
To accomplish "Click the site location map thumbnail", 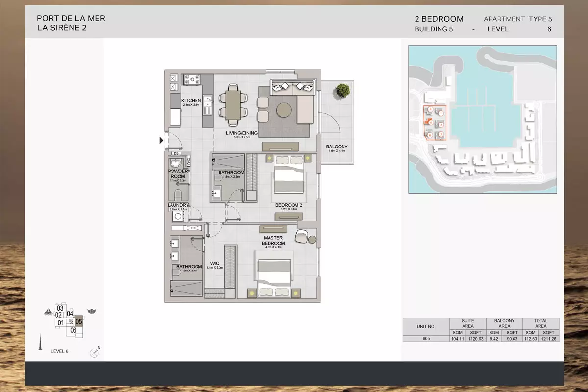I will 482,119.
